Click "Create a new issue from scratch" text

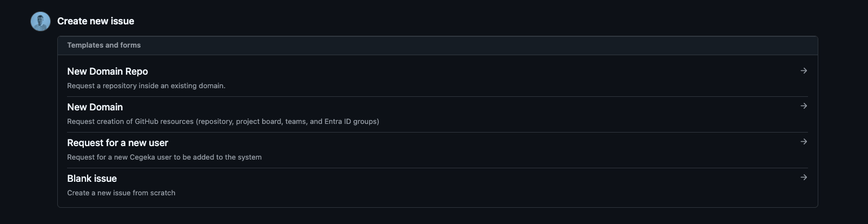point(121,193)
